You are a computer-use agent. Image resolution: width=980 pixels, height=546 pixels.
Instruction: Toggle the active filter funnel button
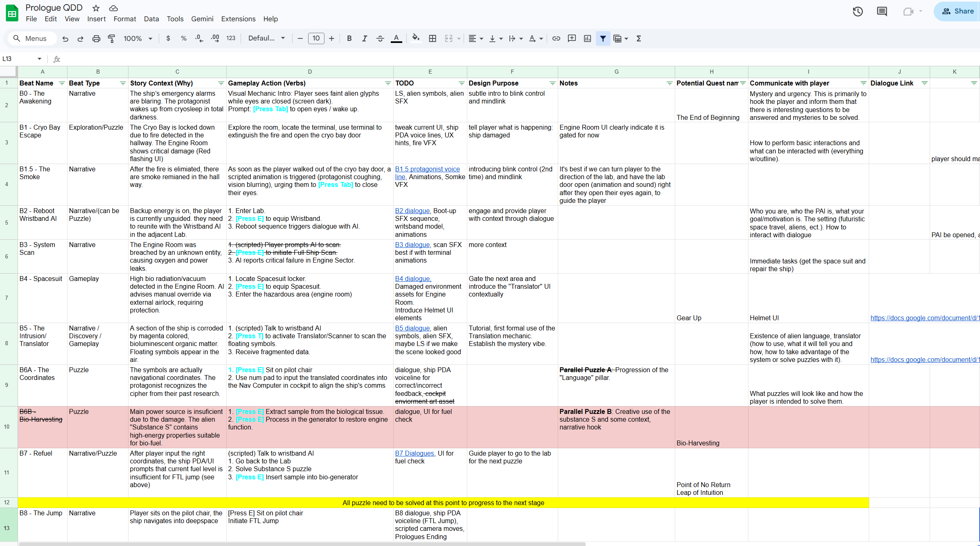coord(603,38)
